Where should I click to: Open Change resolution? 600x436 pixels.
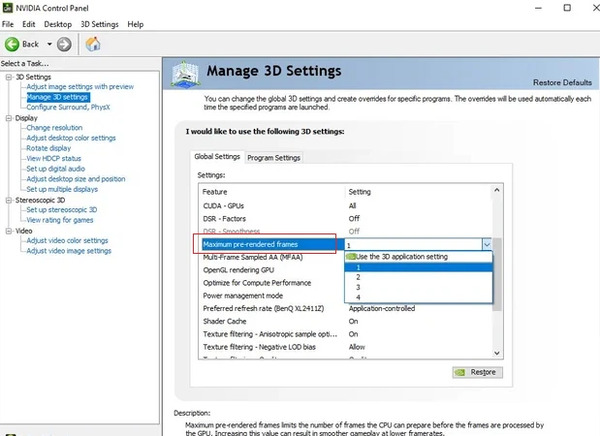(x=54, y=127)
